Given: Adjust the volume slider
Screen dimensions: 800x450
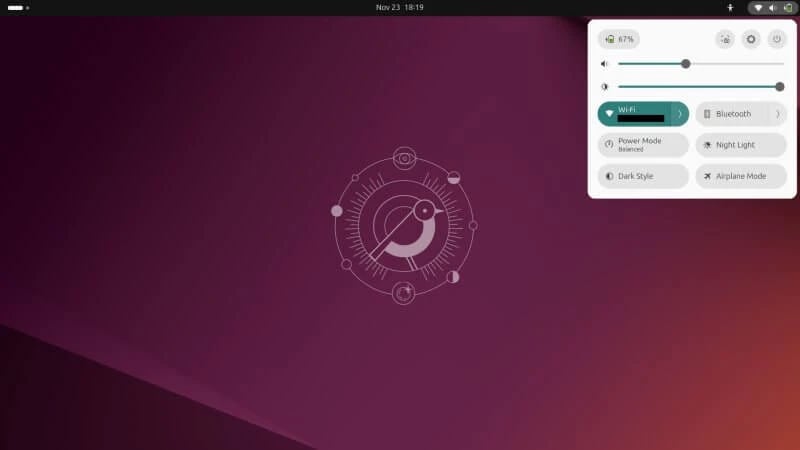Looking at the screenshot, I should 701,64.
